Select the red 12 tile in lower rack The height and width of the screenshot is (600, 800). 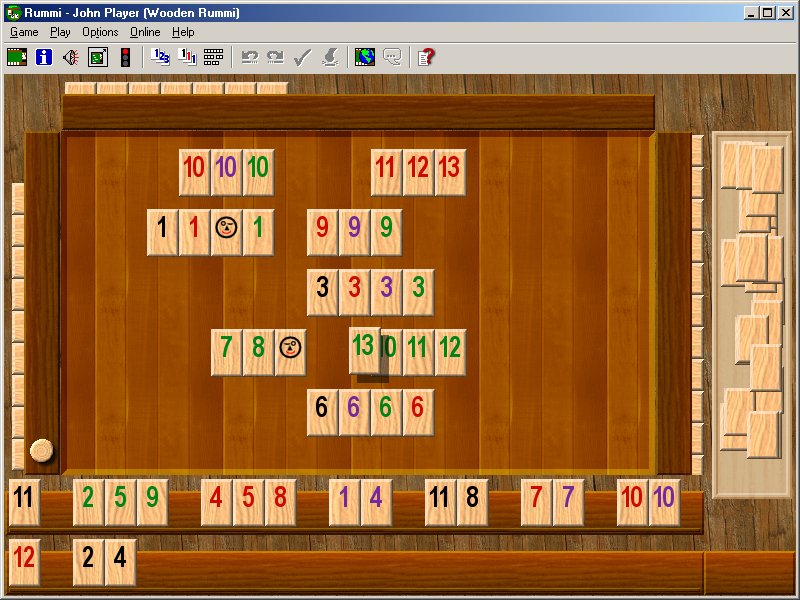(24, 562)
